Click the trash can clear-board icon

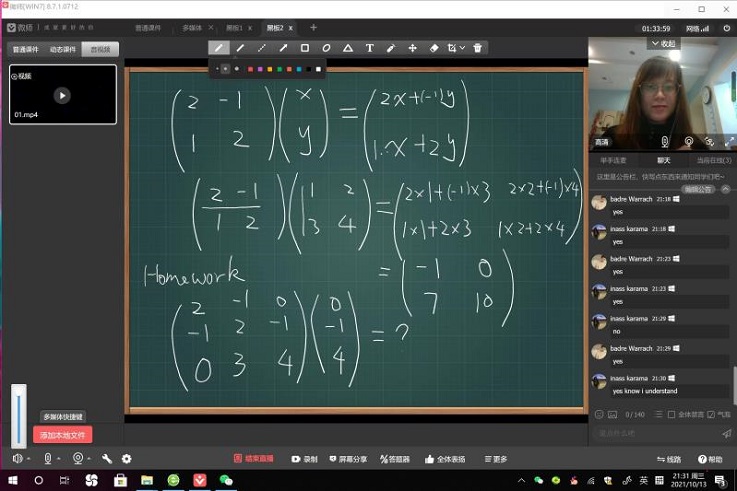pos(478,48)
